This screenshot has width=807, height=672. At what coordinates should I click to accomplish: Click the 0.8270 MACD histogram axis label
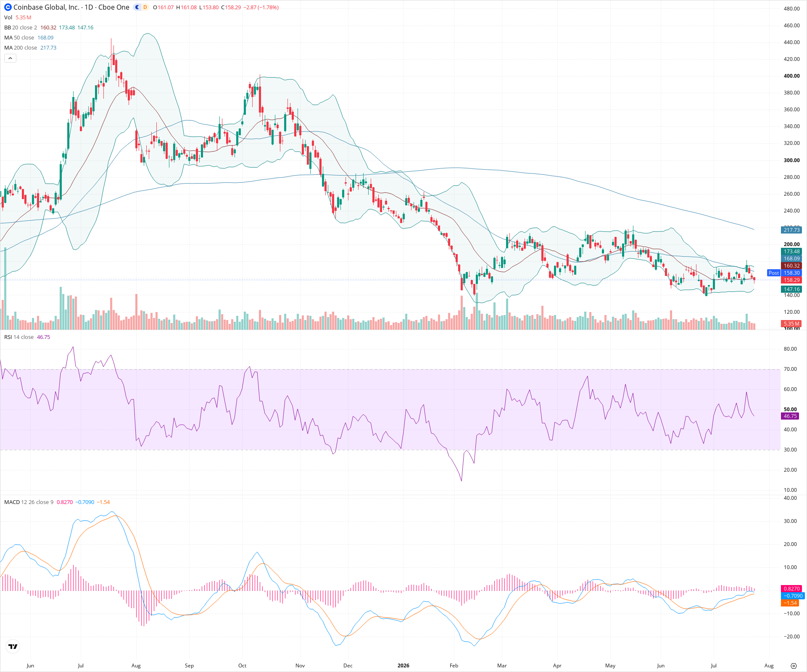[791, 589]
